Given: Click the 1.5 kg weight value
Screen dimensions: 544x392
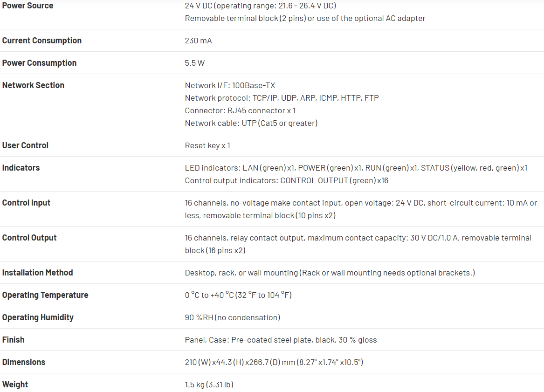Looking at the screenshot, I should pos(209,385).
